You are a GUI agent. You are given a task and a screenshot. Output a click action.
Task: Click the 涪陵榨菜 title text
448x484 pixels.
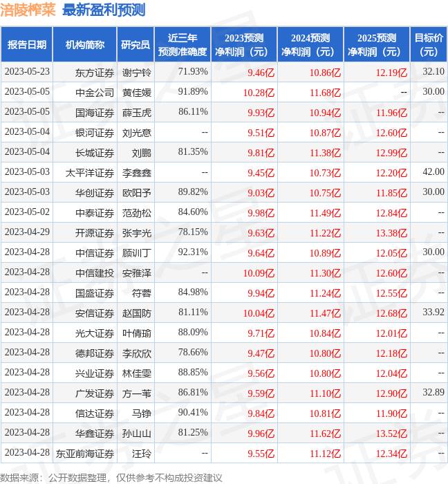coord(28,10)
